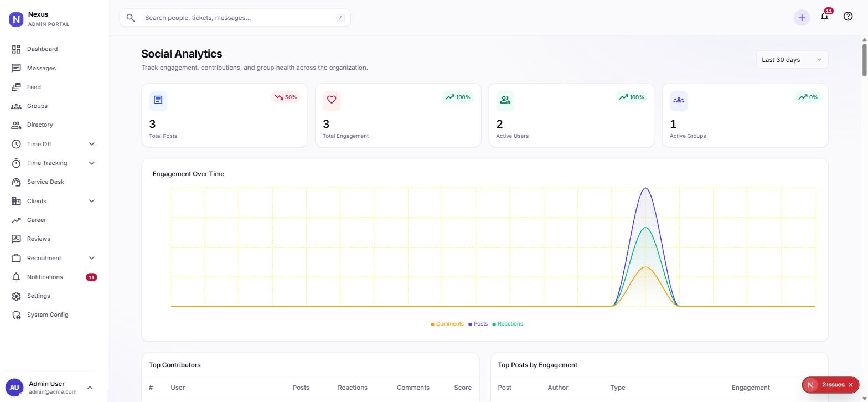Click the Engagement column header in Top Posts
Image resolution: width=868 pixels, height=402 pixels.
pyautogui.click(x=751, y=388)
